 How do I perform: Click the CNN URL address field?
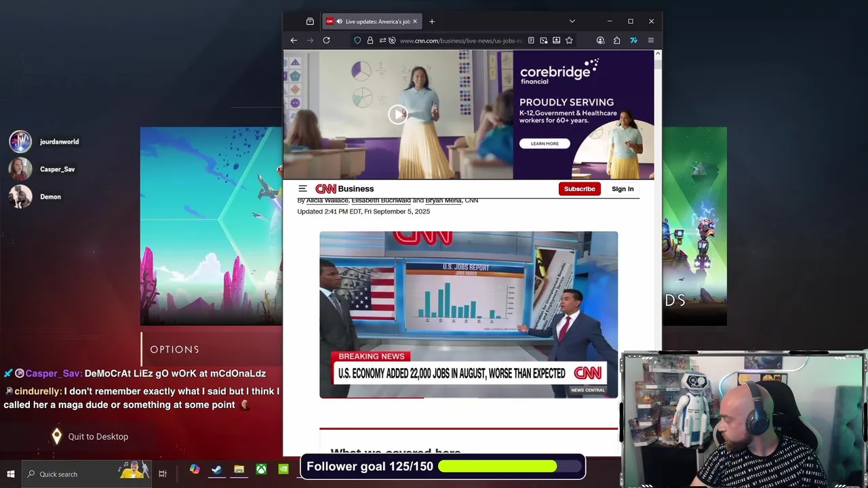click(x=460, y=41)
